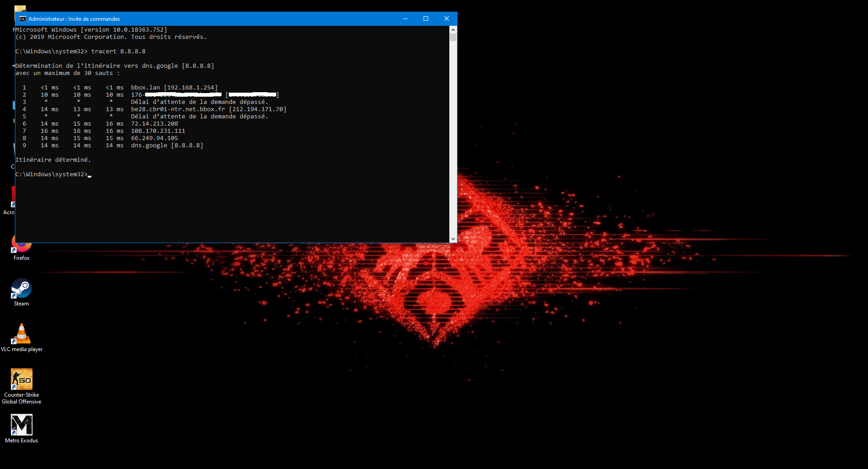
Task: Select the Counter-Strike Global Offensive shortcut
Action: tap(21, 386)
